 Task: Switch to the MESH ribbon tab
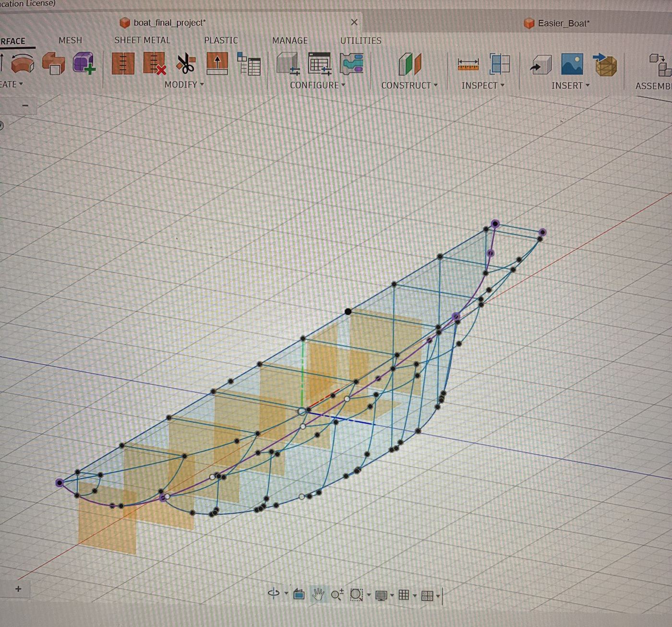click(70, 40)
